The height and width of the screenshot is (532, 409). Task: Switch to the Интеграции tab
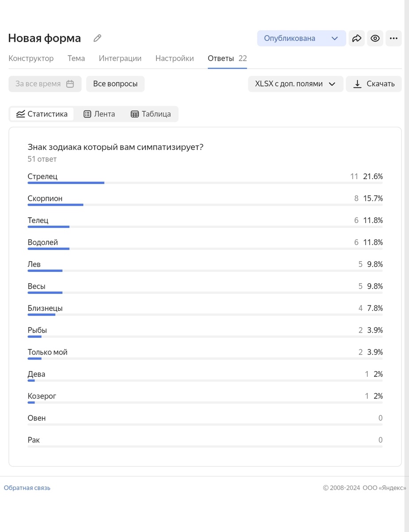[120, 59]
